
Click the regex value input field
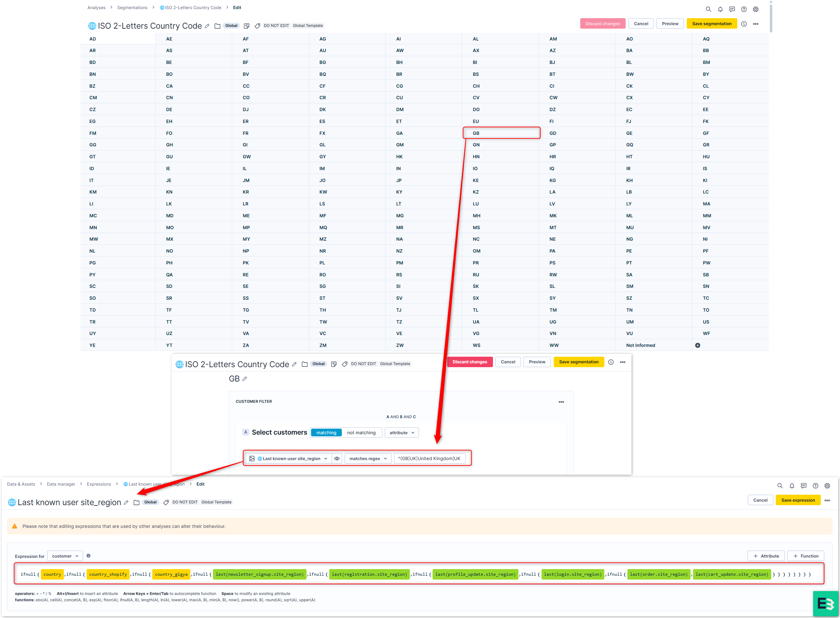[x=429, y=458]
